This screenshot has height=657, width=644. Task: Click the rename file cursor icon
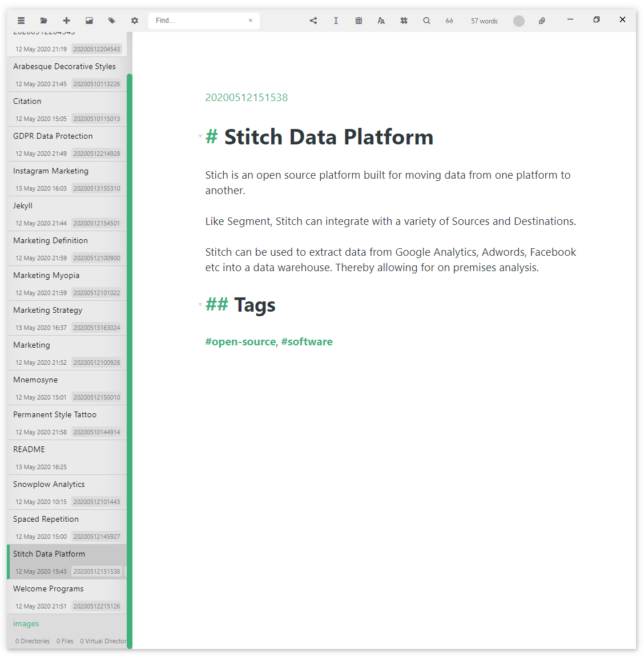click(336, 21)
